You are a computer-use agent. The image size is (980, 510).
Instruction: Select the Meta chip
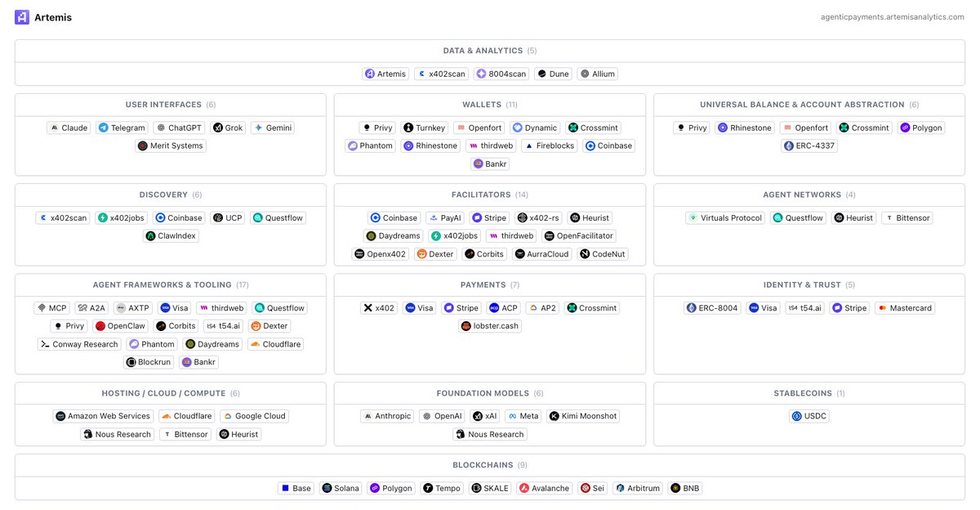point(523,415)
